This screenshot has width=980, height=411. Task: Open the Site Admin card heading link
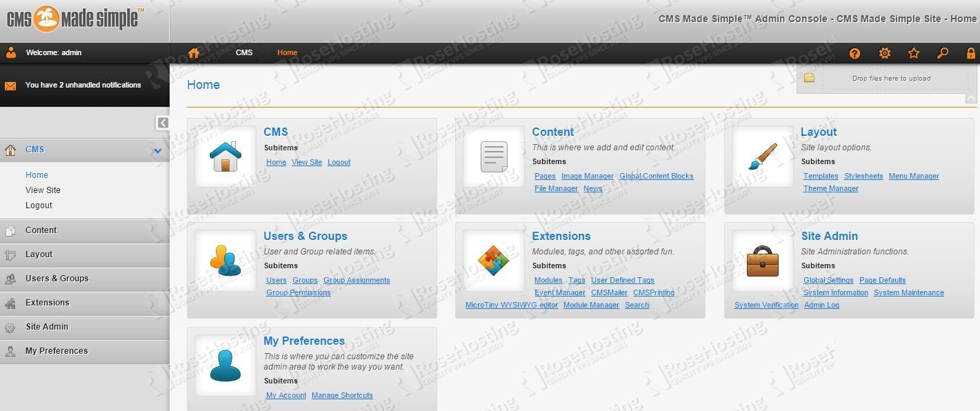[830, 237]
